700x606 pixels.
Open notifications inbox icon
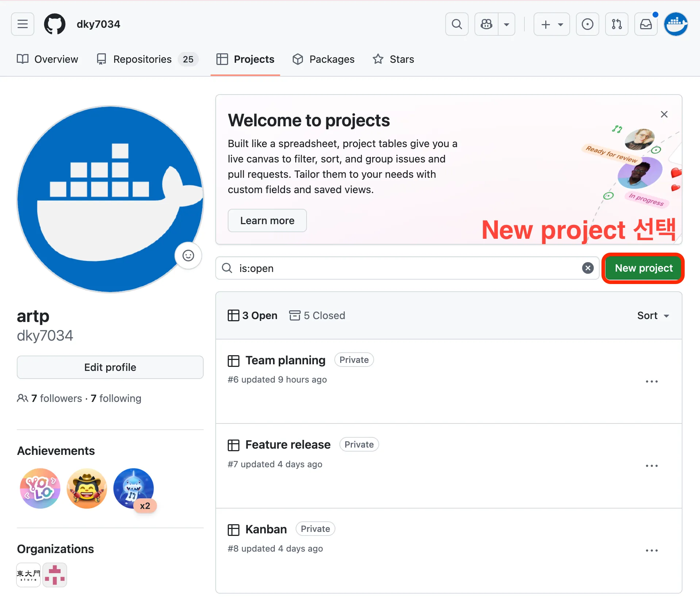tap(646, 24)
